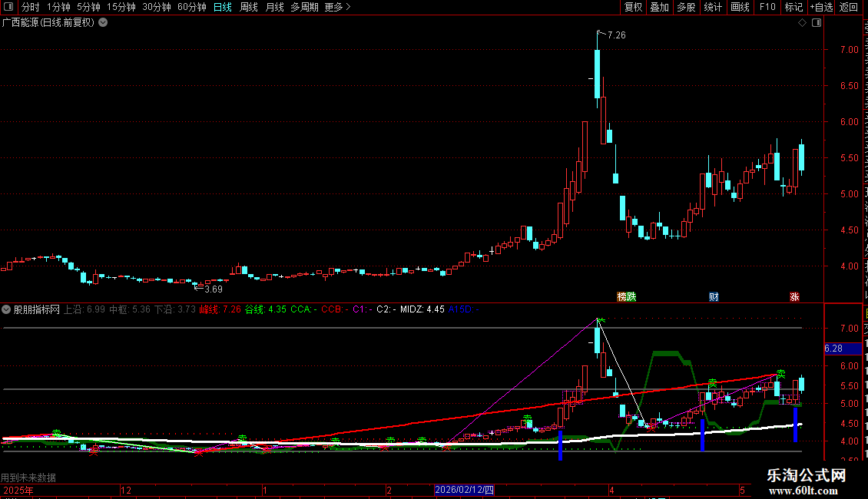Select the 5分钟 period
868x499 pixels.
[88, 7]
